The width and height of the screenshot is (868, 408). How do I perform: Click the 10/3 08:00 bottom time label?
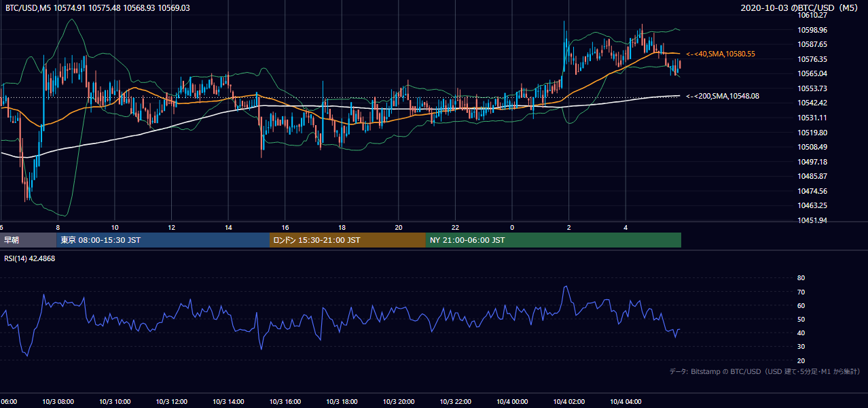click(58, 402)
